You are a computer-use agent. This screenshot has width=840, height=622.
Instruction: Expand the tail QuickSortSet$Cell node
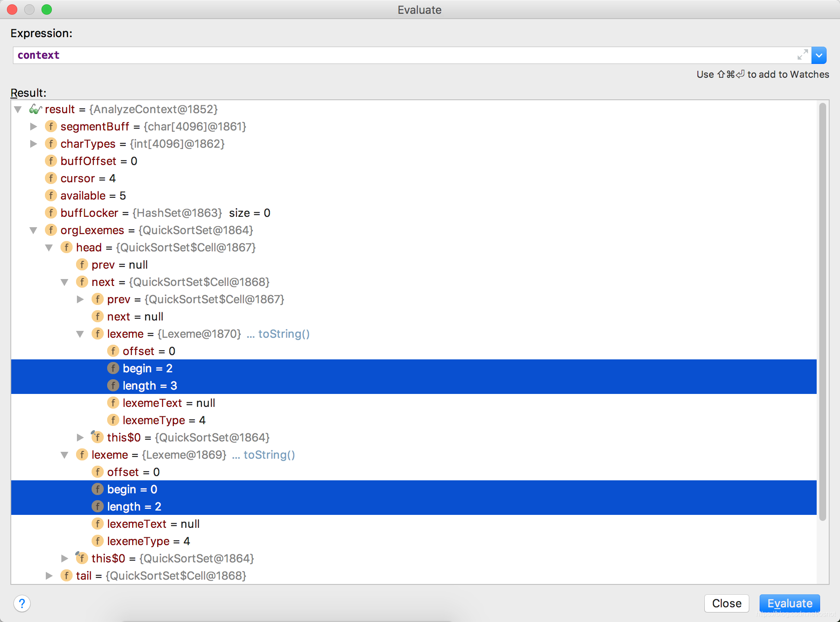[49, 576]
